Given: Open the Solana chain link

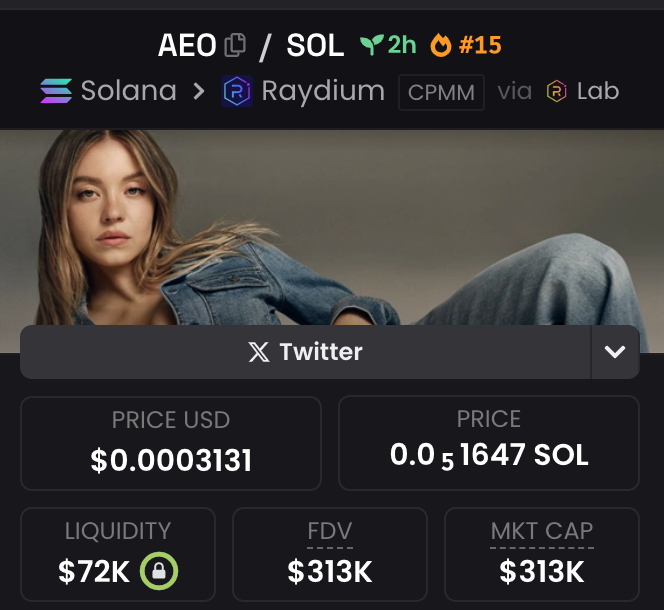Looking at the screenshot, I should 108,91.
